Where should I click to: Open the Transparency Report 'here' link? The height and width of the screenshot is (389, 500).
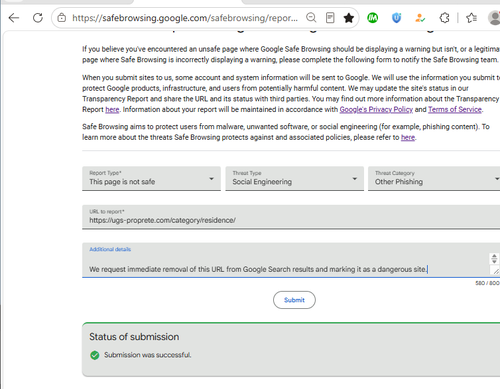(112, 110)
